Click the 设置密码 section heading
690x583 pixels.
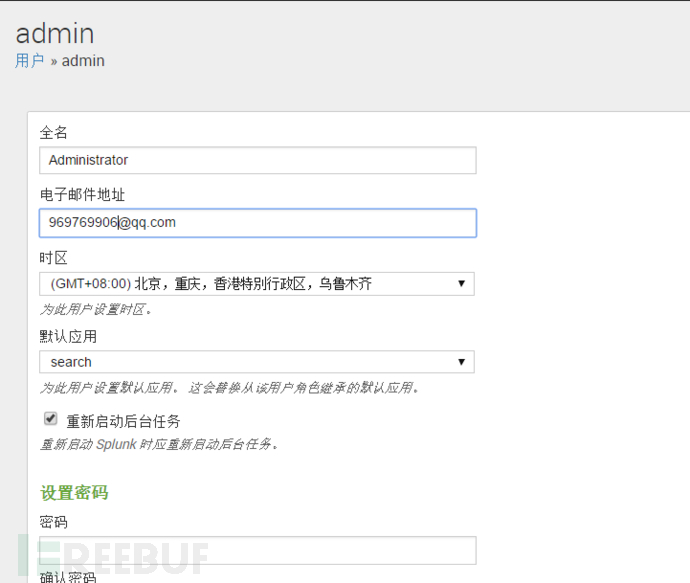pyautogui.click(x=74, y=493)
